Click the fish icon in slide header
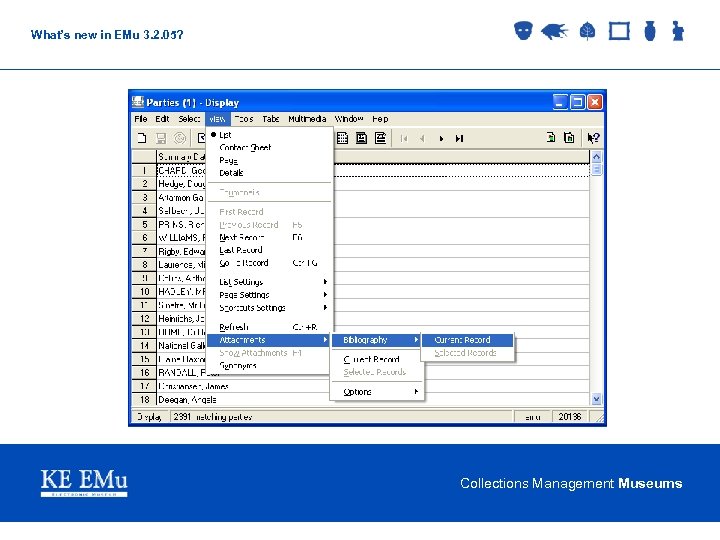The image size is (720, 540). click(x=554, y=31)
